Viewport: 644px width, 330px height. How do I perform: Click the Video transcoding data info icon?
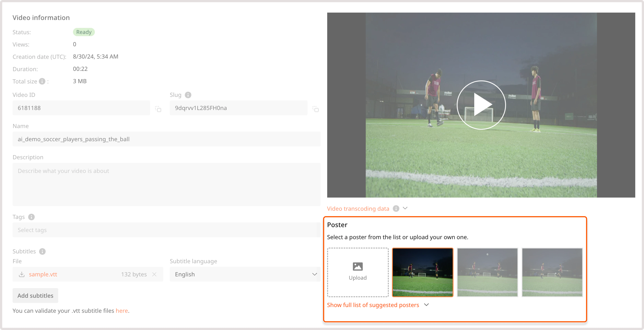[396, 208]
